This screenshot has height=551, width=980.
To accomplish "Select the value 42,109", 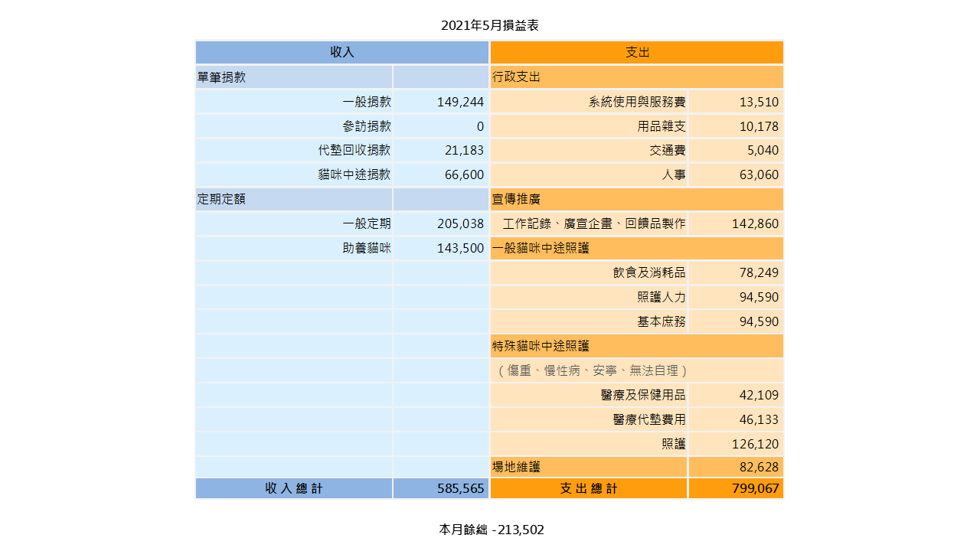I will tap(759, 395).
